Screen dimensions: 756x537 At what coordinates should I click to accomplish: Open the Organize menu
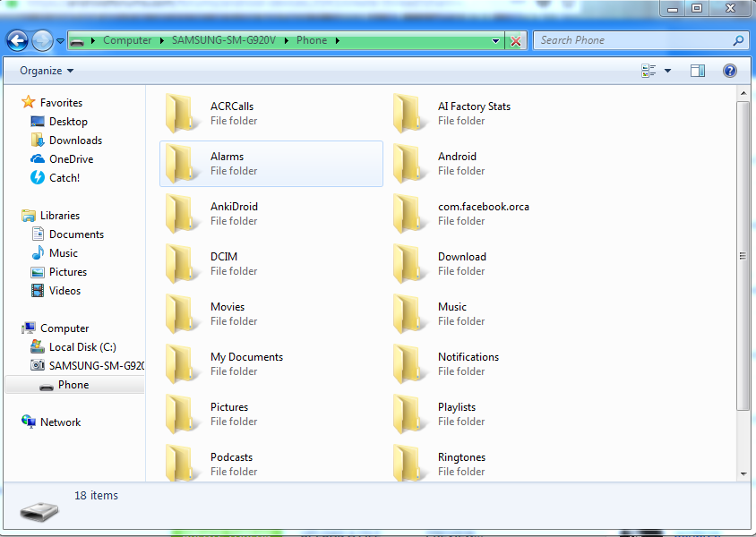pos(47,71)
